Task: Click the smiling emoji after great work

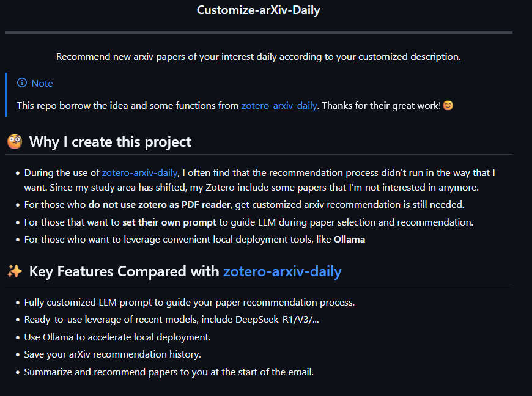Action: (448, 106)
